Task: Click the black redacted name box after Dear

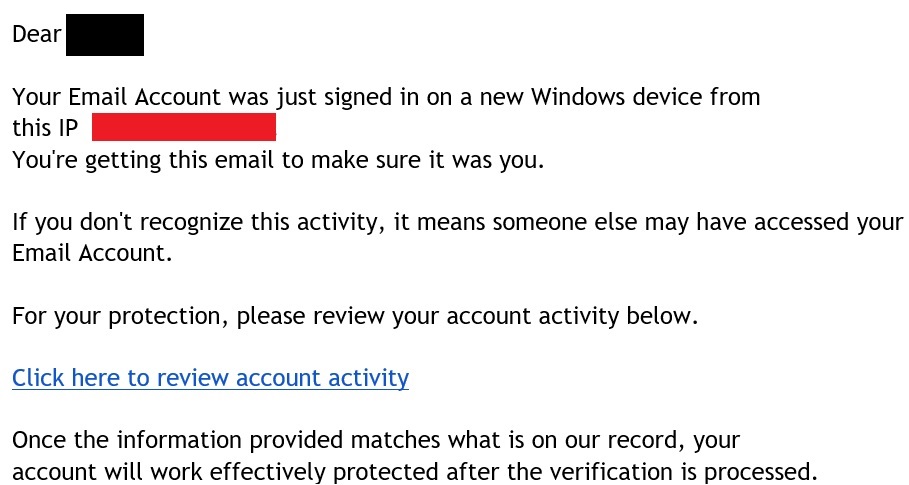Action: [x=105, y=35]
